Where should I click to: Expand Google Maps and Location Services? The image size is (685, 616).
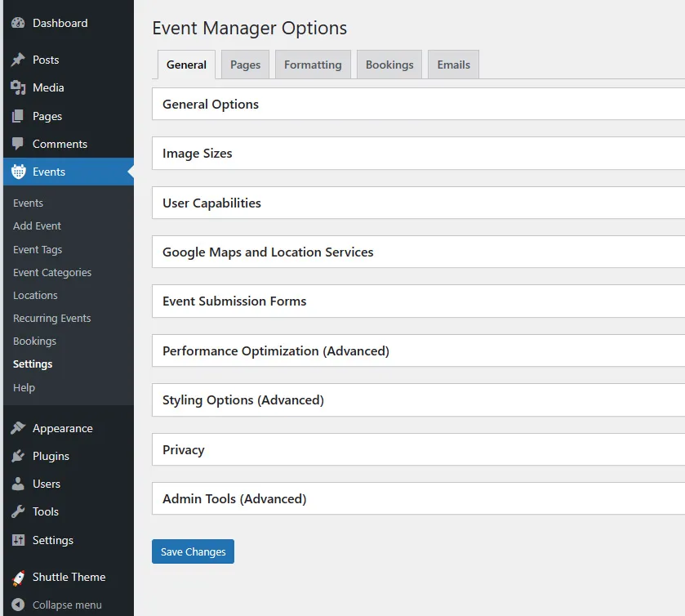coord(268,252)
